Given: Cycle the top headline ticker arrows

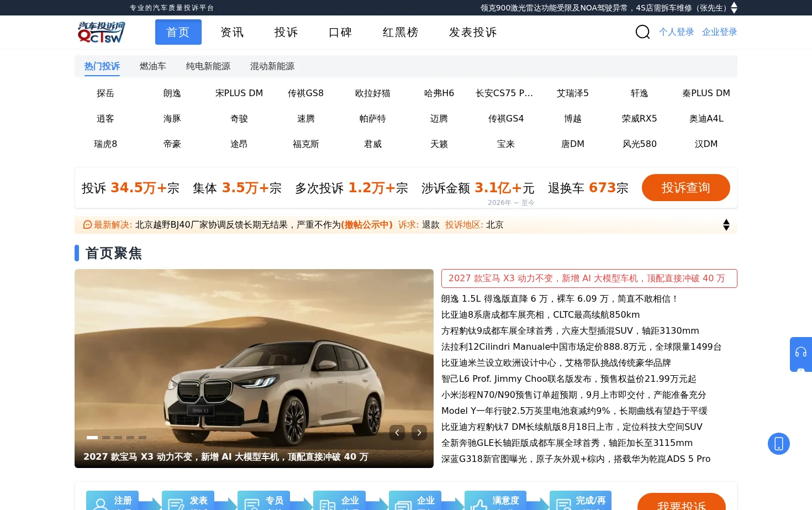Looking at the screenshot, I should tap(734, 8).
